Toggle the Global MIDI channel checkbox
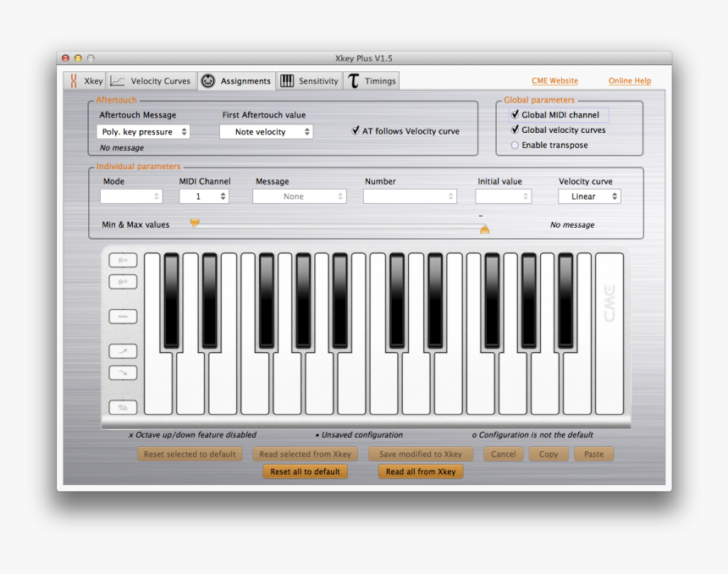This screenshot has height=574, width=728. (x=516, y=114)
